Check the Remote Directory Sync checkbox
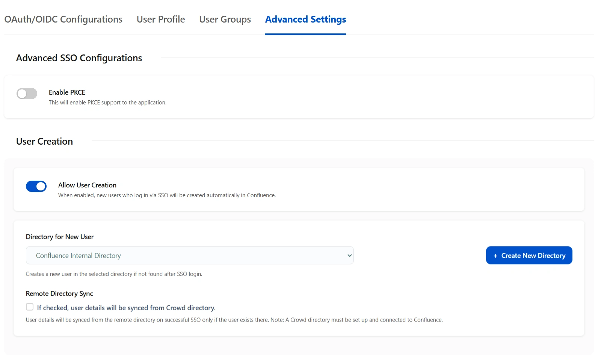The width and height of the screenshot is (601, 364). [x=30, y=307]
